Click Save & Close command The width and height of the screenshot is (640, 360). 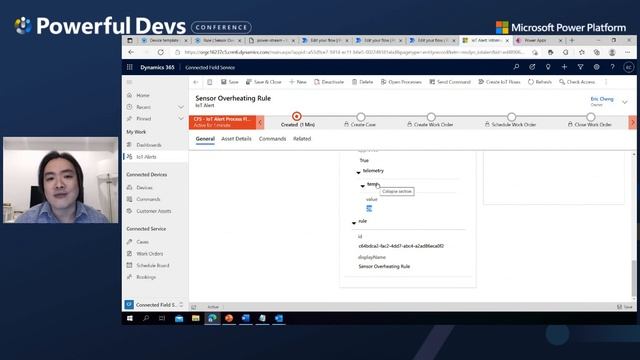(x=264, y=82)
